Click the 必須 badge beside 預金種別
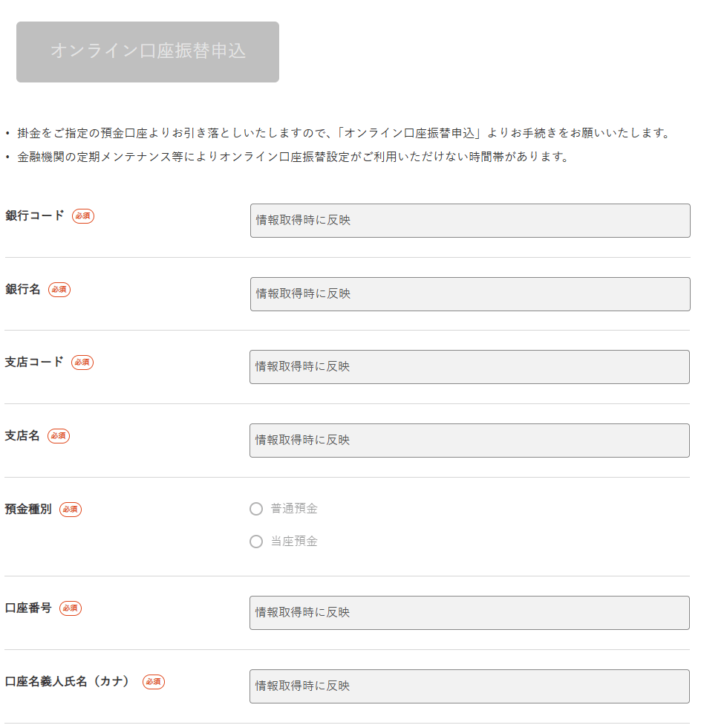 (x=71, y=510)
